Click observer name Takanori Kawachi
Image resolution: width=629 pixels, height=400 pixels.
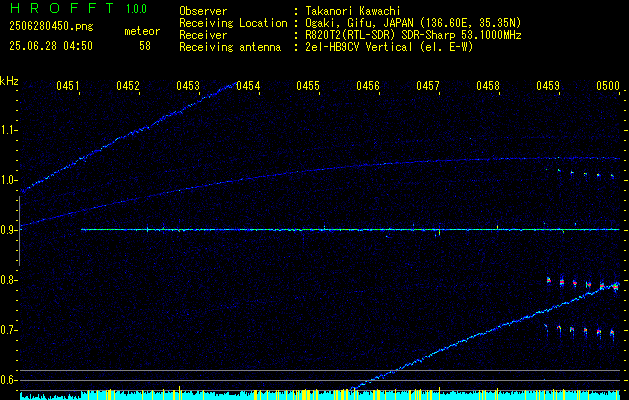[x=352, y=11]
